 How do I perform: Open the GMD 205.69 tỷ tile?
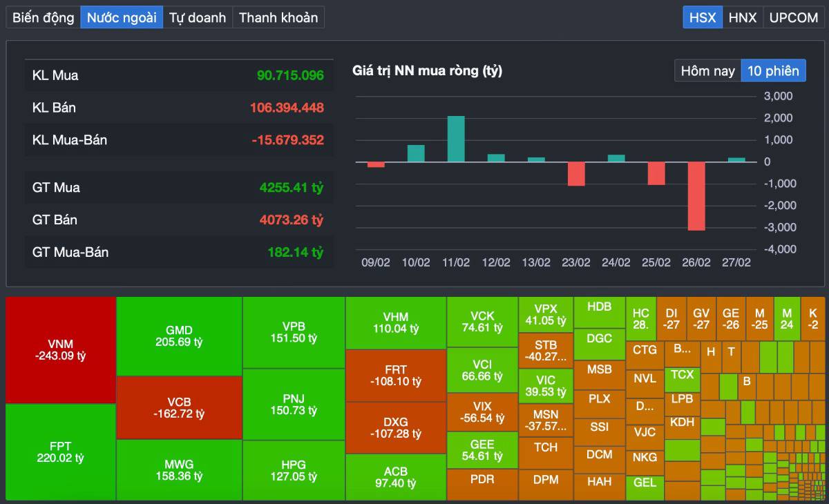(x=179, y=336)
